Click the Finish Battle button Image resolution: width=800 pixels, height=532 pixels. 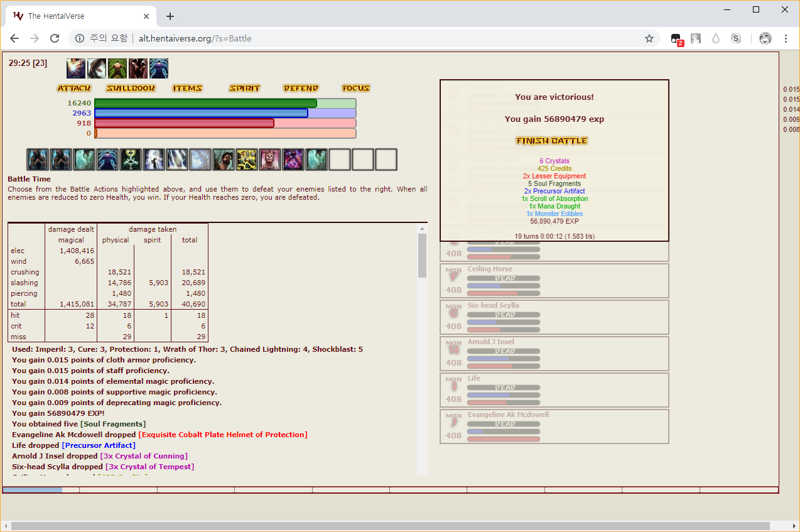click(551, 141)
